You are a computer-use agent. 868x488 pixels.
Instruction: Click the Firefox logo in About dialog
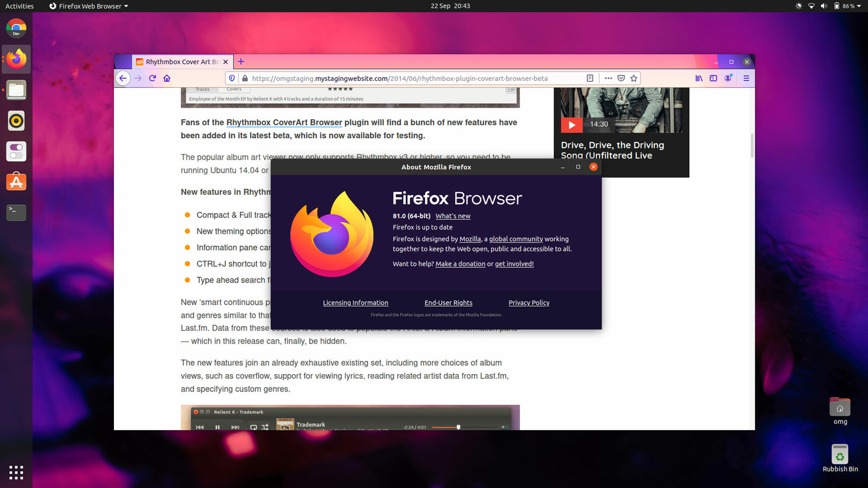coord(332,234)
